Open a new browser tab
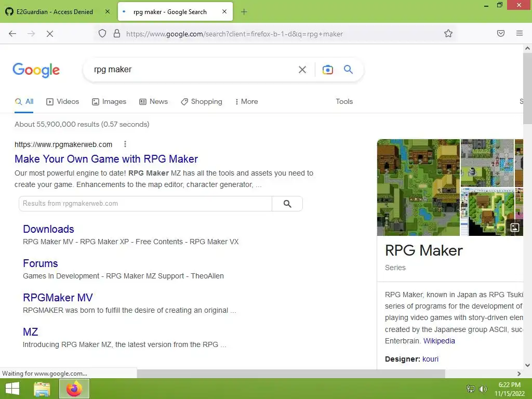The image size is (532, 399). click(244, 12)
